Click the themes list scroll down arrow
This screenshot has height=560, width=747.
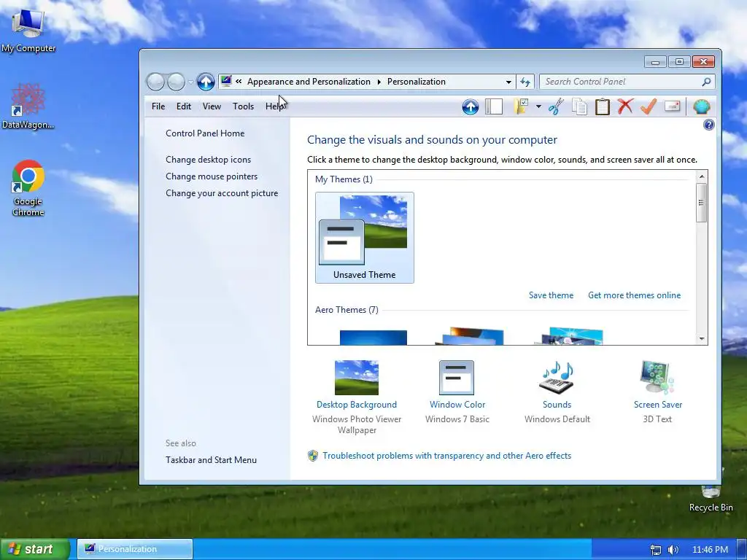(x=701, y=339)
